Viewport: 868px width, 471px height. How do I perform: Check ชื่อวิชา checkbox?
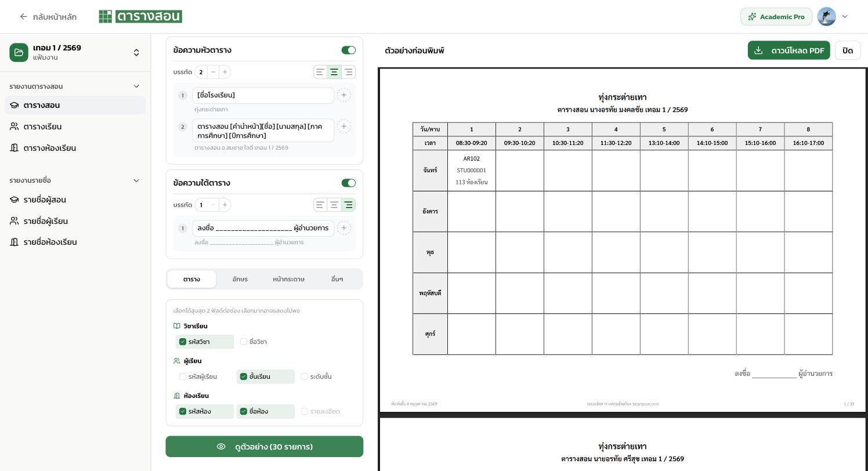[x=244, y=342]
